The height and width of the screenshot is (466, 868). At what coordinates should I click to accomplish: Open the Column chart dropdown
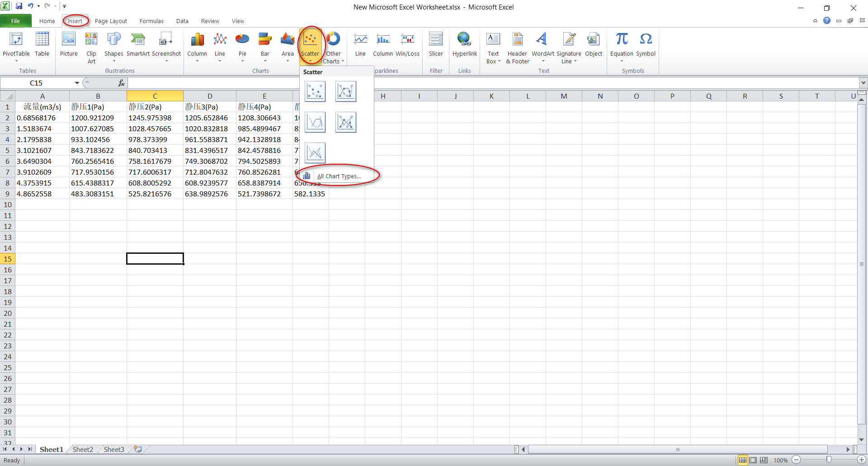click(x=197, y=45)
